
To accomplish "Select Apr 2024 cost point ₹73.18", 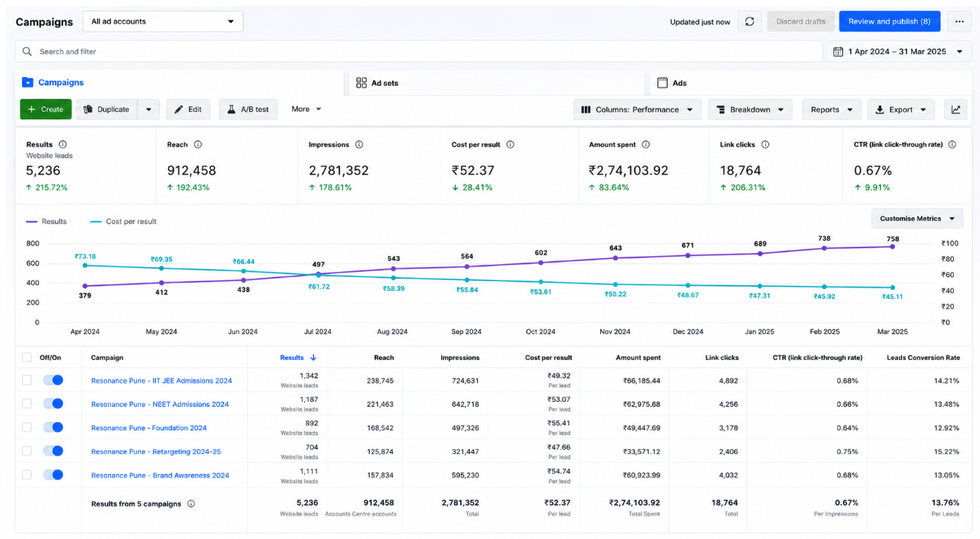I will [85, 265].
